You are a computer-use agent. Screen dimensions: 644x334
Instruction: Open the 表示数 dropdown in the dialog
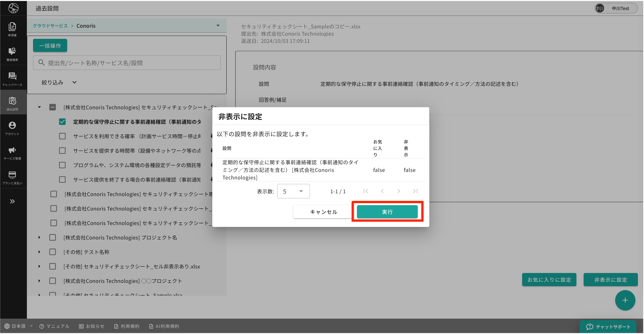(293, 191)
